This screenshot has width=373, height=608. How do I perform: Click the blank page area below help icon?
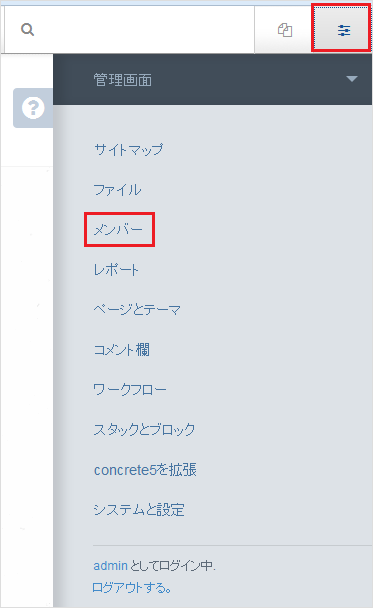26,349
